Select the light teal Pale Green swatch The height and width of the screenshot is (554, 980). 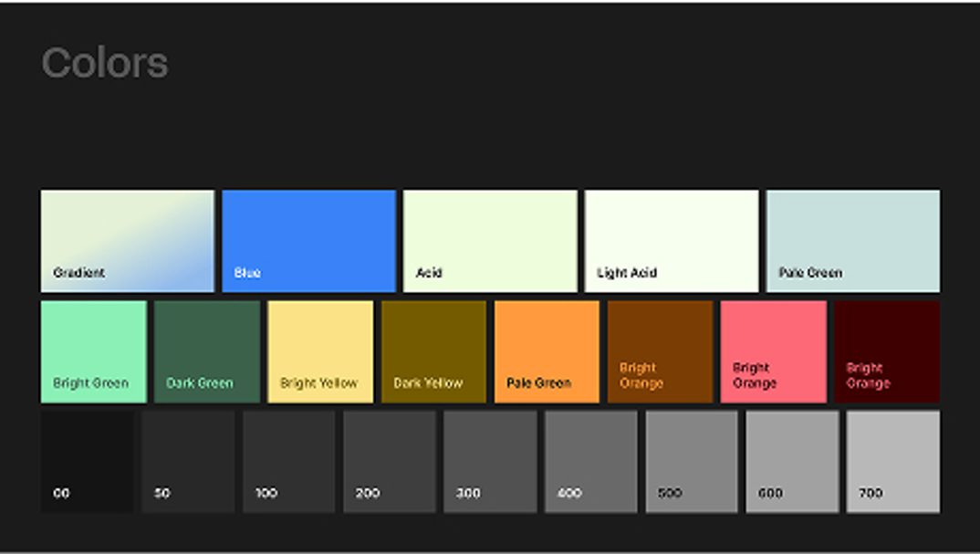pyautogui.click(x=852, y=241)
